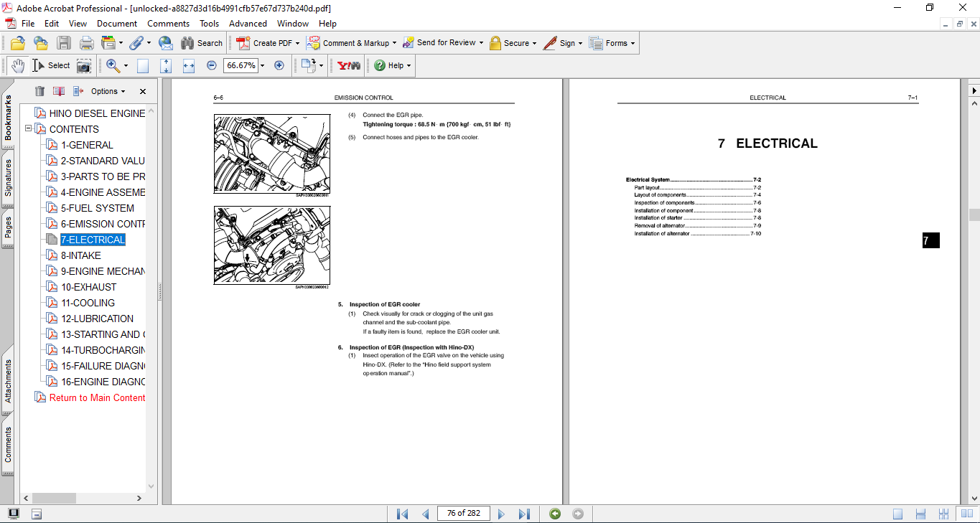This screenshot has height=523, width=980.
Task: Print the document using printer icon
Action: [x=87, y=43]
